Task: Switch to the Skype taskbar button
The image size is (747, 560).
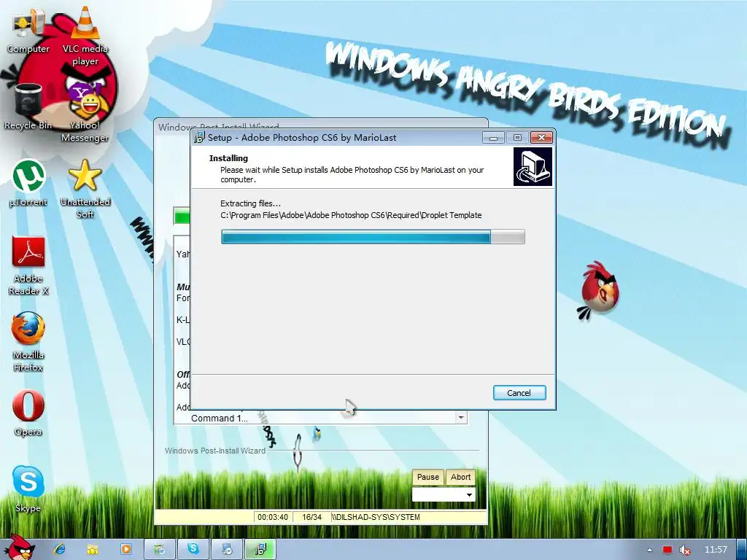Action: click(x=193, y=549)
